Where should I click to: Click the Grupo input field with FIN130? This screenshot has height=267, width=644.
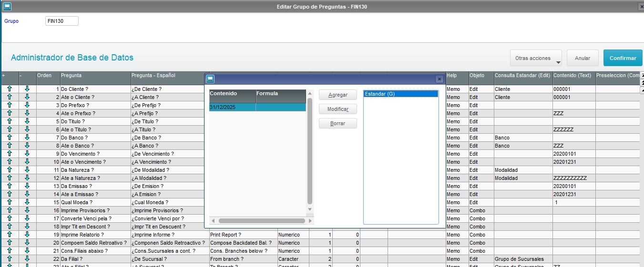tap(62, 21)
